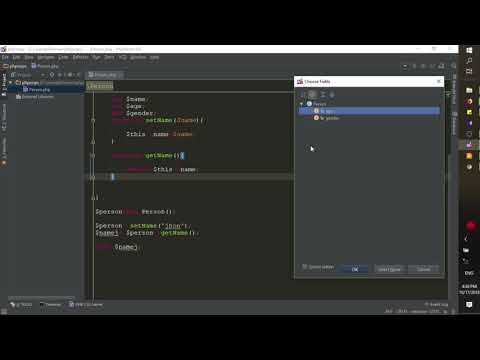480x360 pixels.
Task: Open the Navigate menu
Action: [x=46, y=57]
